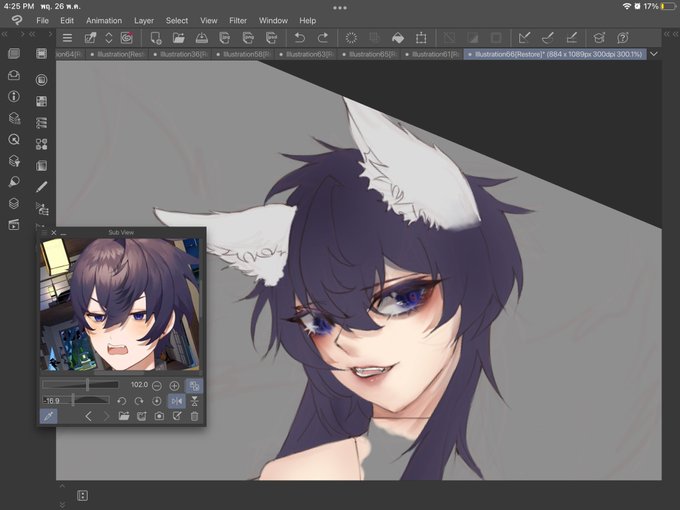Switch to Illustration61 tab
Viewport: 680px width, 510px height.
click(432, 54)
